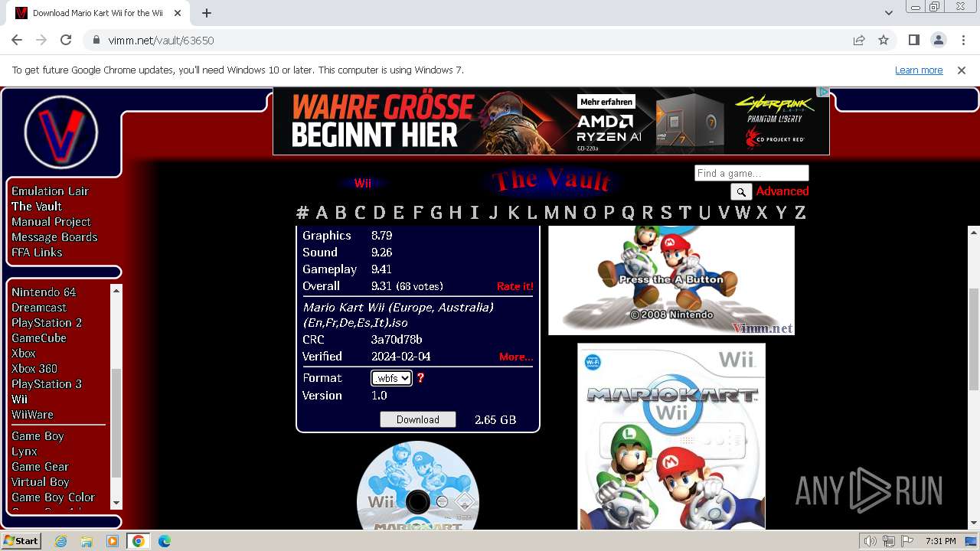This screenshot has height=551, width=980.
Task: Click the magnifier search button
Action: point(741,191)
